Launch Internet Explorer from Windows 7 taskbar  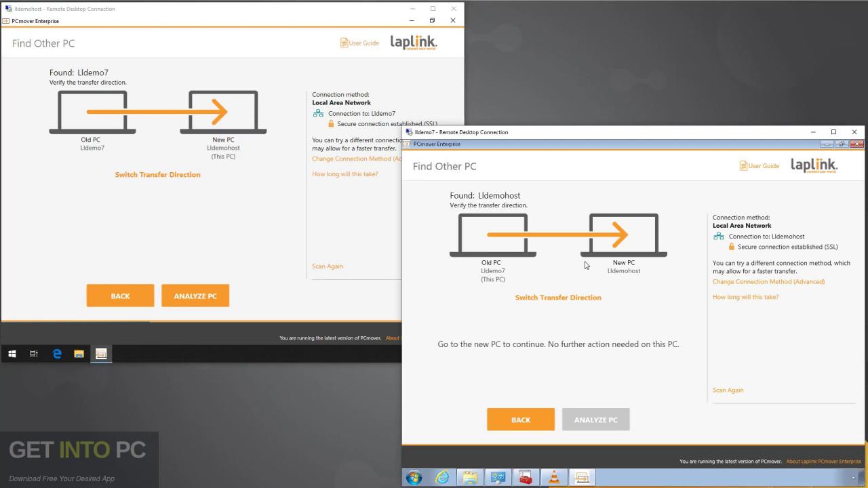click(x=442, y=477)
